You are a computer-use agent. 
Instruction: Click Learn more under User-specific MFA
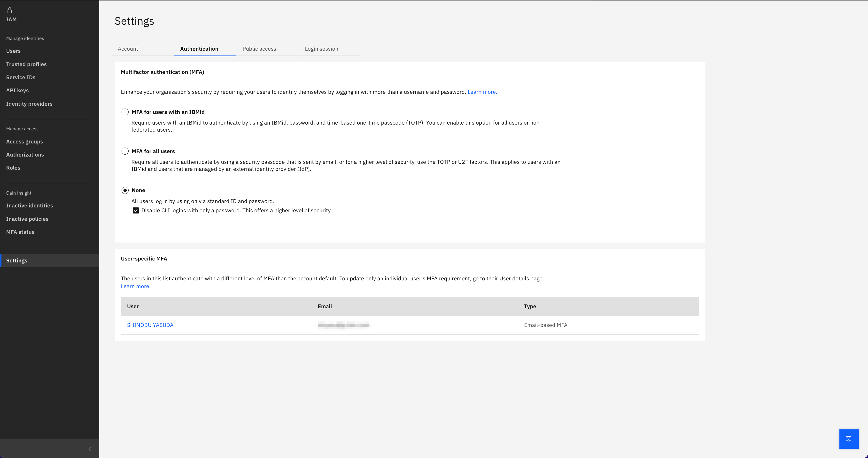pyautogui.click(x=134, y=286)
